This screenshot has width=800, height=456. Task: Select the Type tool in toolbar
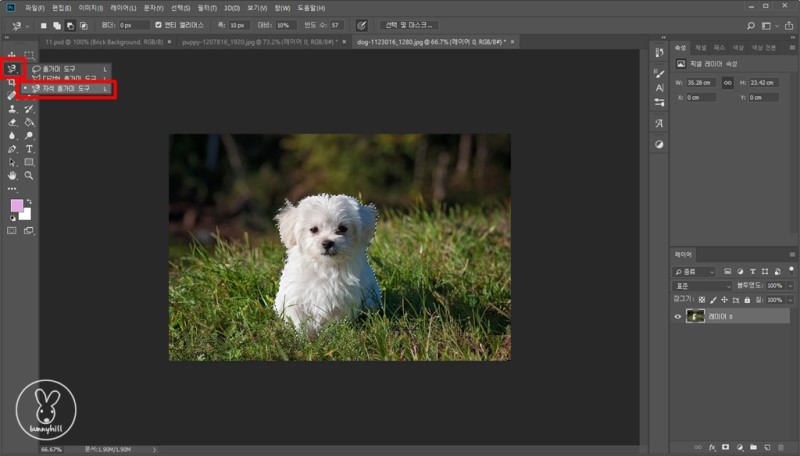click(29, 148)
